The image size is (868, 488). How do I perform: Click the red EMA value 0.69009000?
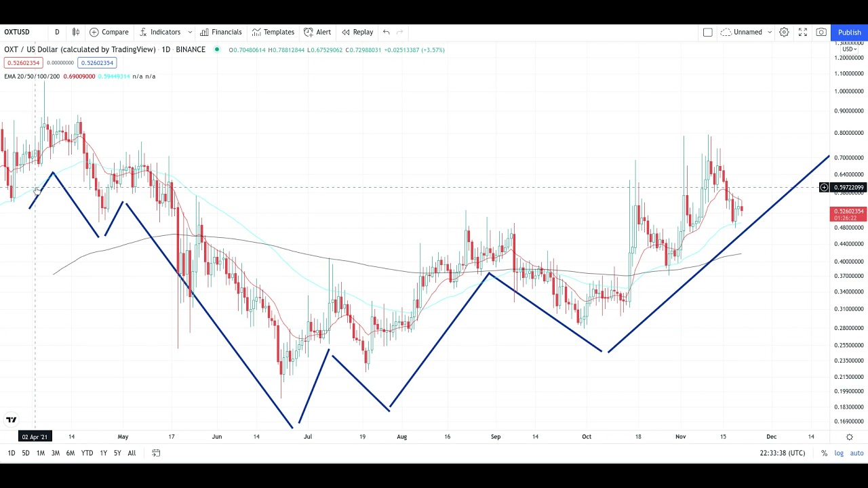[x=79, y=77]
